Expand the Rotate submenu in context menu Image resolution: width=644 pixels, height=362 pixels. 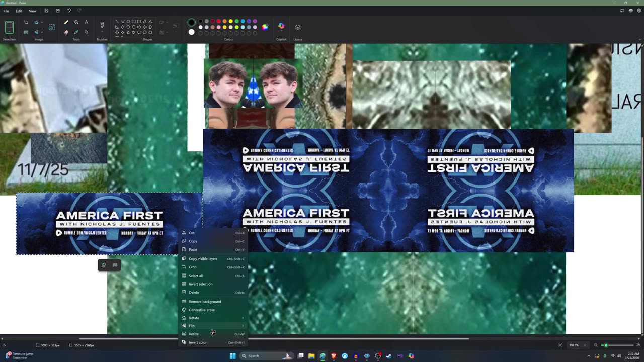tap(213, 318)
